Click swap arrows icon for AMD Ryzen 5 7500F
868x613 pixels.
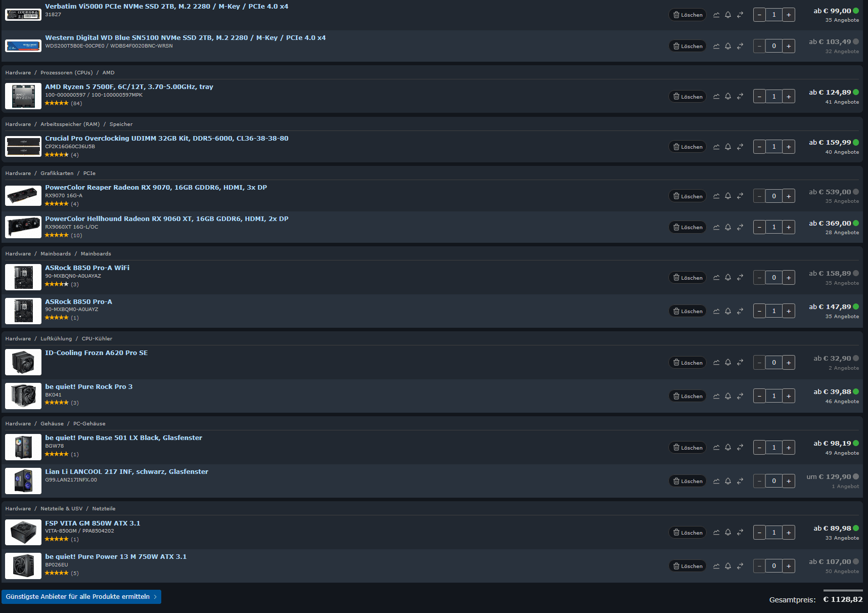pyautogui.click(x=740, y=96)
